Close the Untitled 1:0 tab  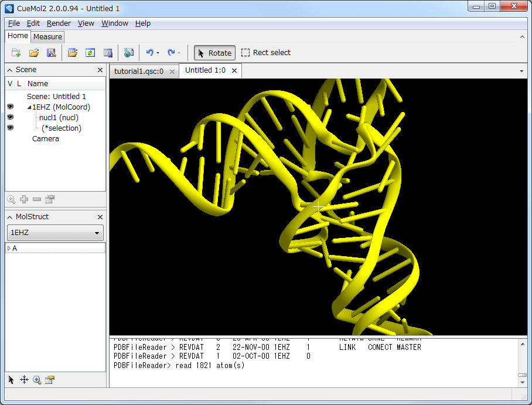click(x=234, y=70)
